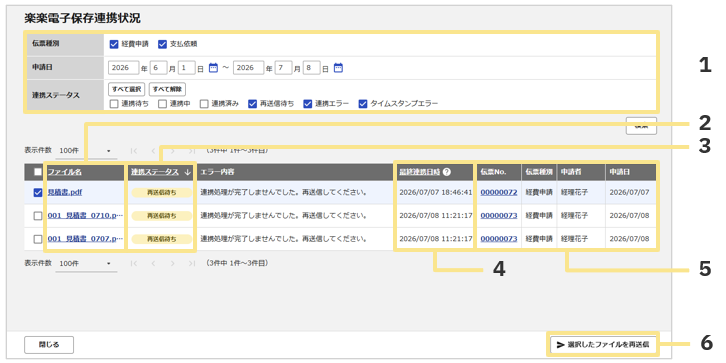Click the start day field showing 1
This screenshot has height=363, width=726.
coord(186,68)
